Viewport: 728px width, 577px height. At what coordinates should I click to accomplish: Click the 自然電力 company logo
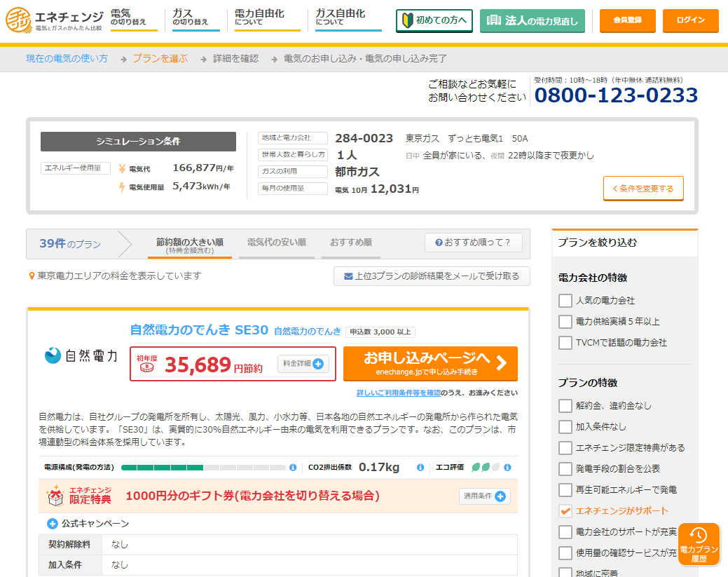pyautogui.click(x=81, y=356)
